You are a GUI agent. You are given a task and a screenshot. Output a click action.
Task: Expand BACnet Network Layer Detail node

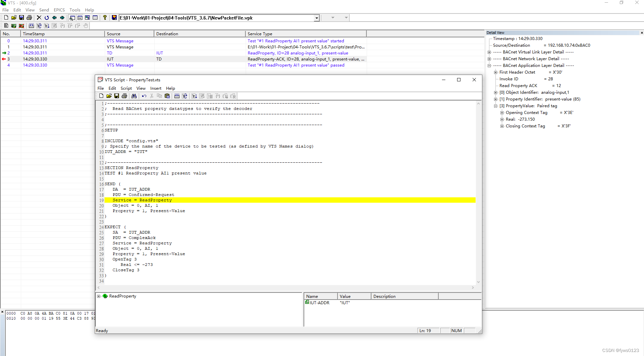coord(489,59)
